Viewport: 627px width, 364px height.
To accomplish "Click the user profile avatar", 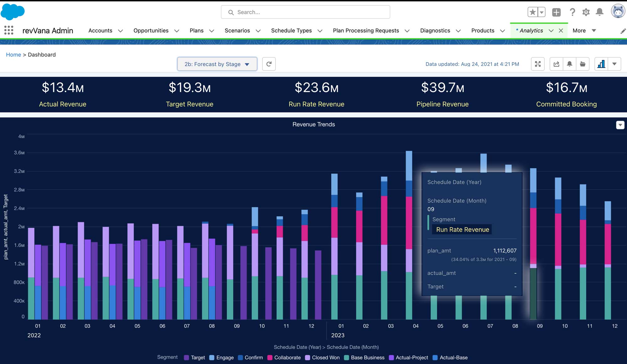I will 618,12.
